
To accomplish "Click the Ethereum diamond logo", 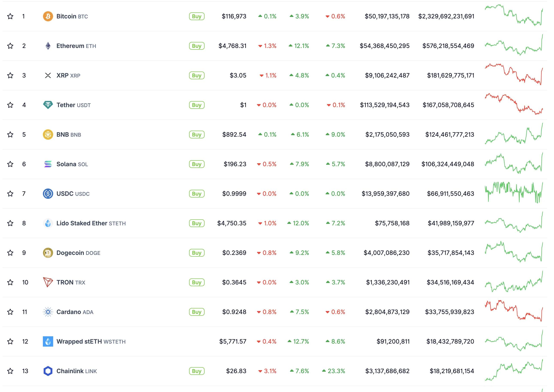I will [x=48, y=46].
